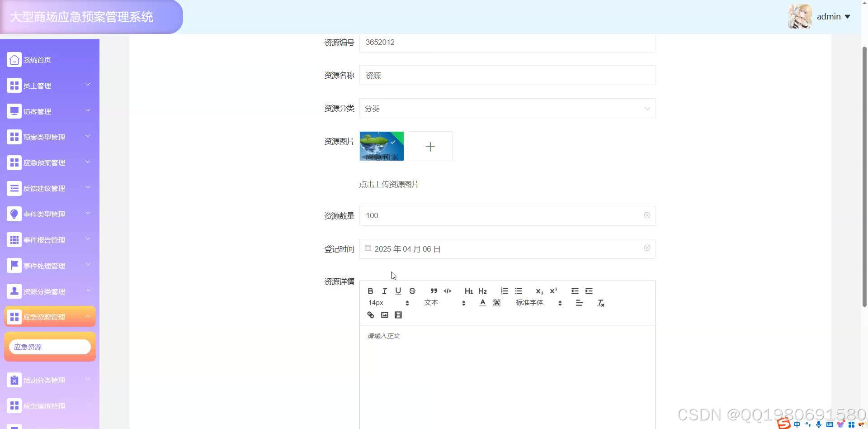Toggle numbered list formatting
This screenshot has height=429, width=868.
(x=504, y=291)
